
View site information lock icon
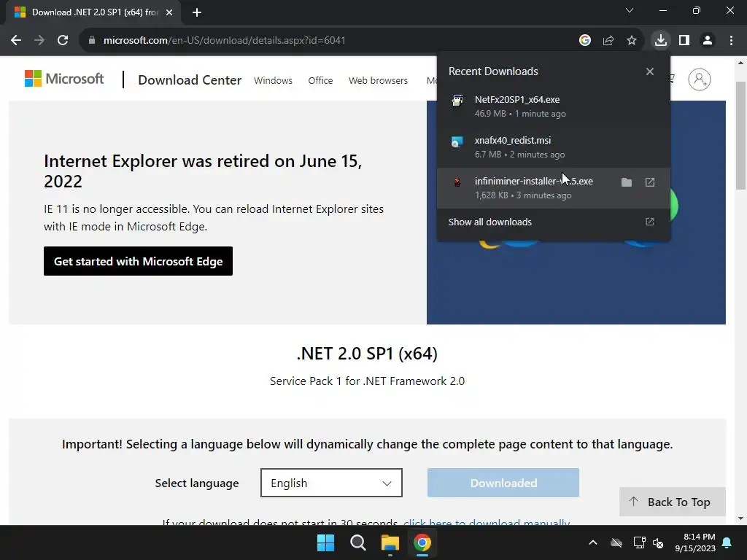click(x=92, y=41)
